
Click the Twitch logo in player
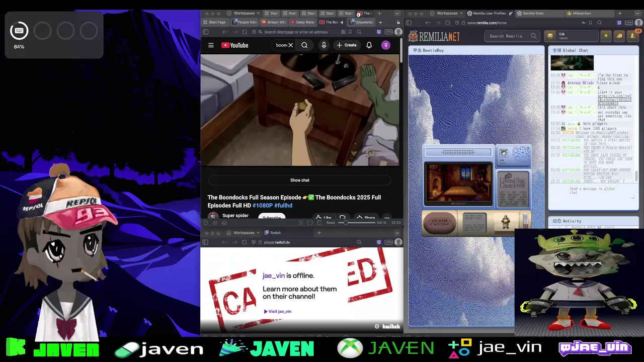click(x=391, y=327)
